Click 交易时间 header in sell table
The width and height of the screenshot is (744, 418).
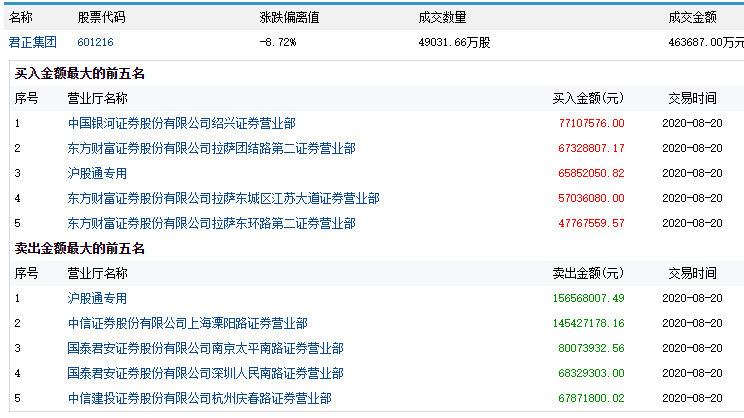[x=692, y=273]
